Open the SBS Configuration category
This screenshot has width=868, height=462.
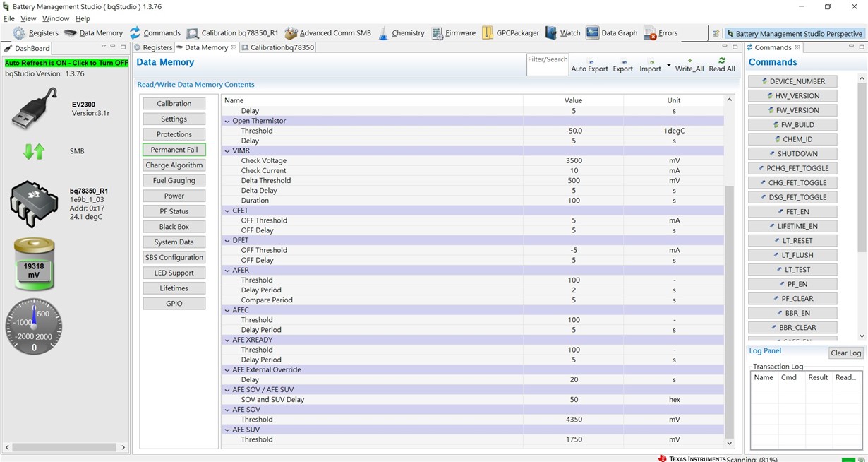pos(174,257)
